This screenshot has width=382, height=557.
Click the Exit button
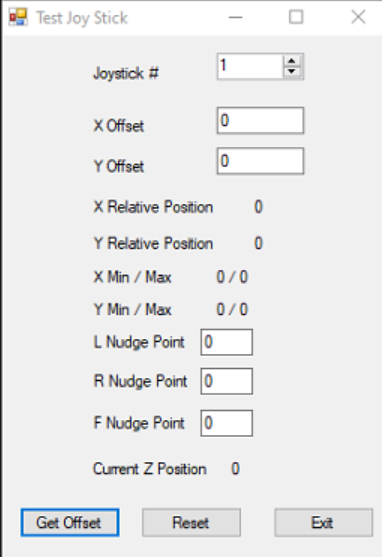pos(323,523)
